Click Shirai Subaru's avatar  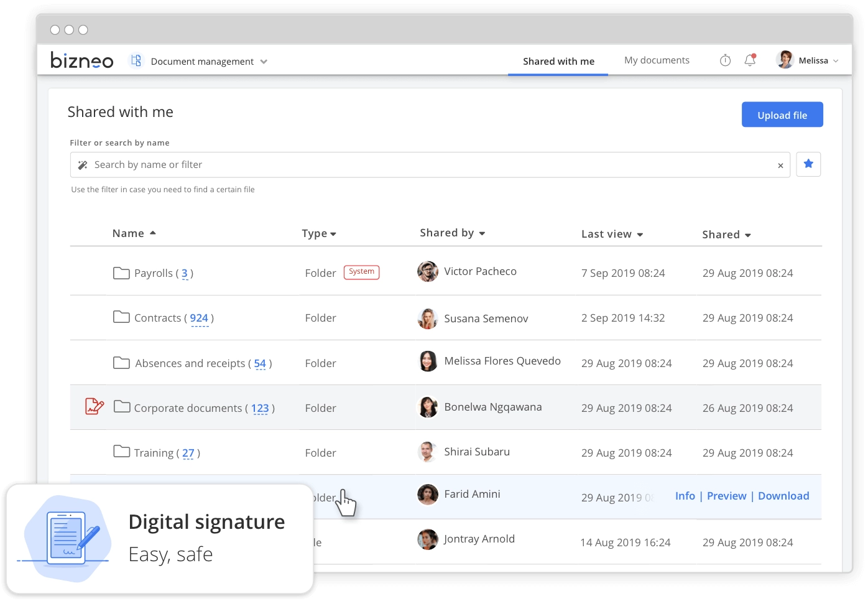[x=428, y=452]
